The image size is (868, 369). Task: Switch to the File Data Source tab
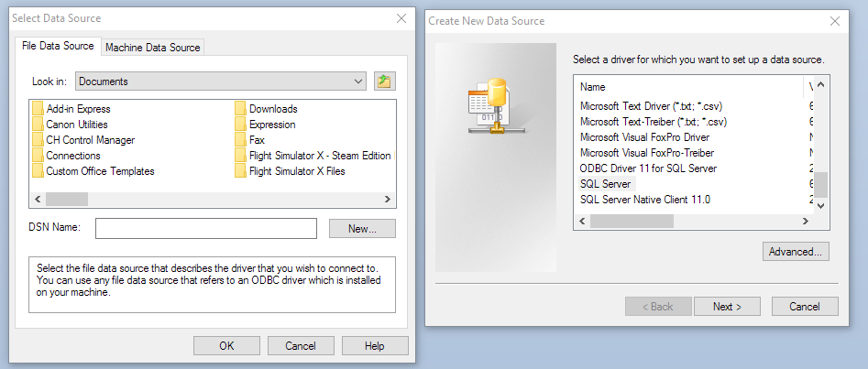coord(58,46)
